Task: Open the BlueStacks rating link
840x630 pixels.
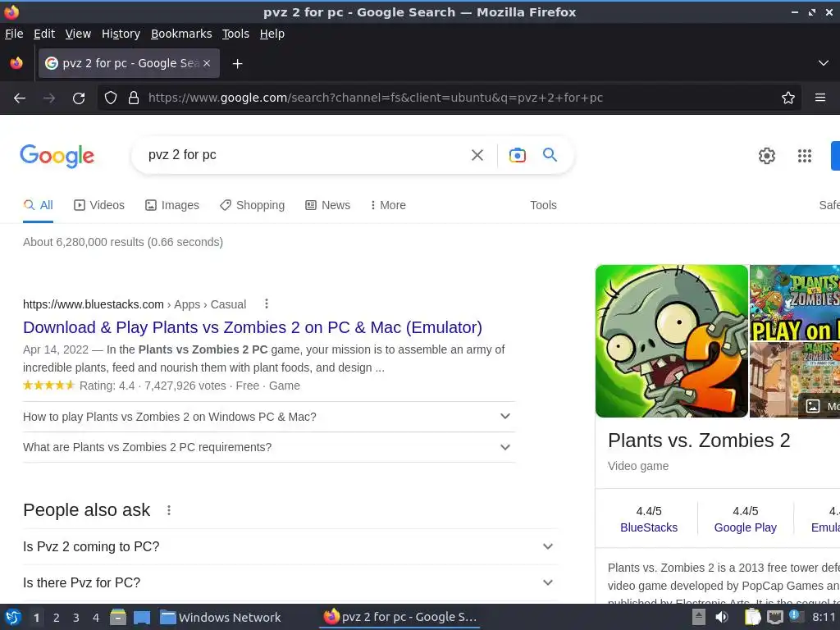Action: coord(649,527)
